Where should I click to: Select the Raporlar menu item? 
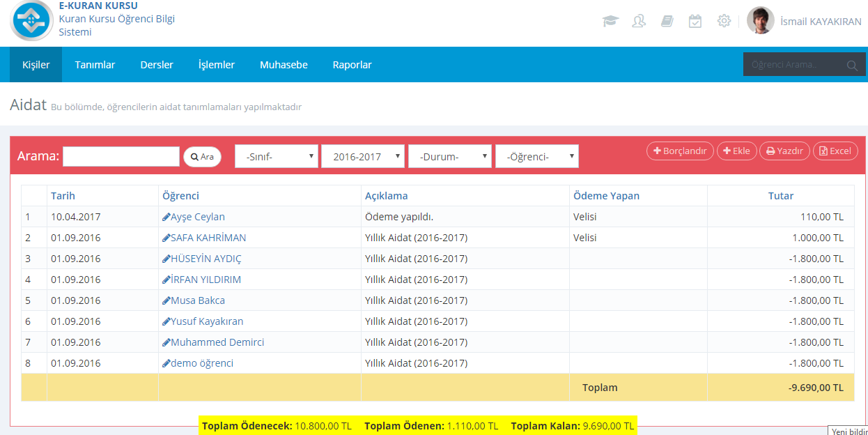352,65
